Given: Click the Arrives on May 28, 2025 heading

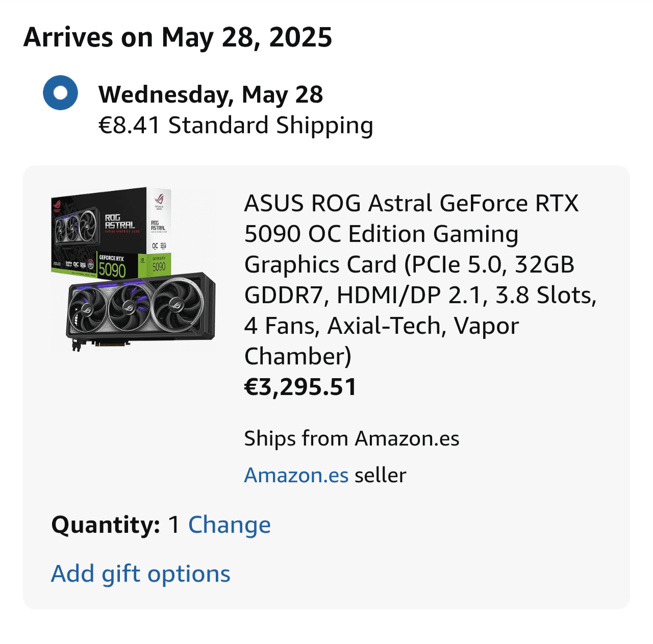Looking at the screenshot, I should point(178,38).
